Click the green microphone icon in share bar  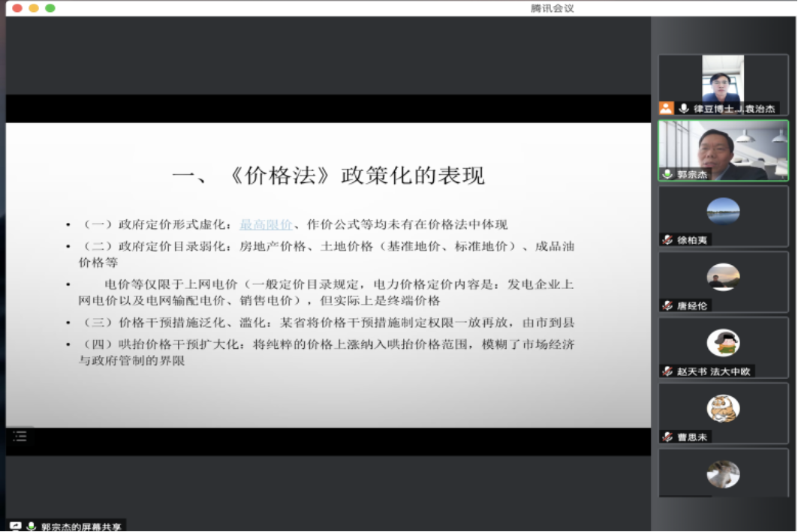point(32,526)
